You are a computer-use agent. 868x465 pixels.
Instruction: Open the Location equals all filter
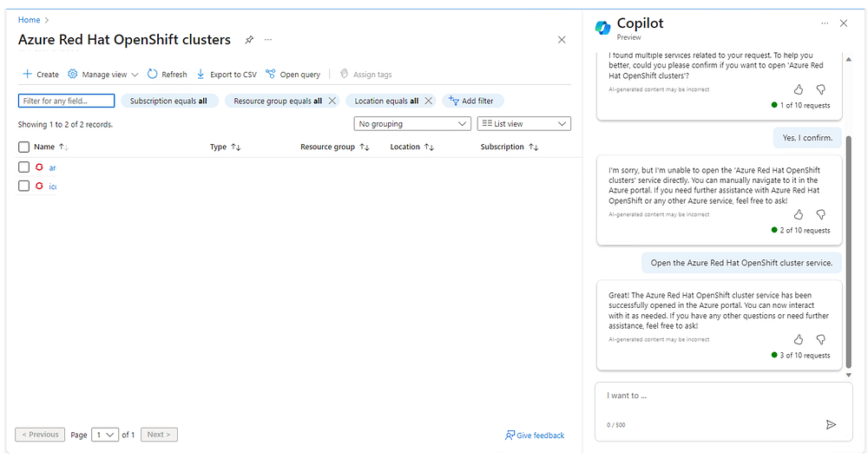pos(386,101)
